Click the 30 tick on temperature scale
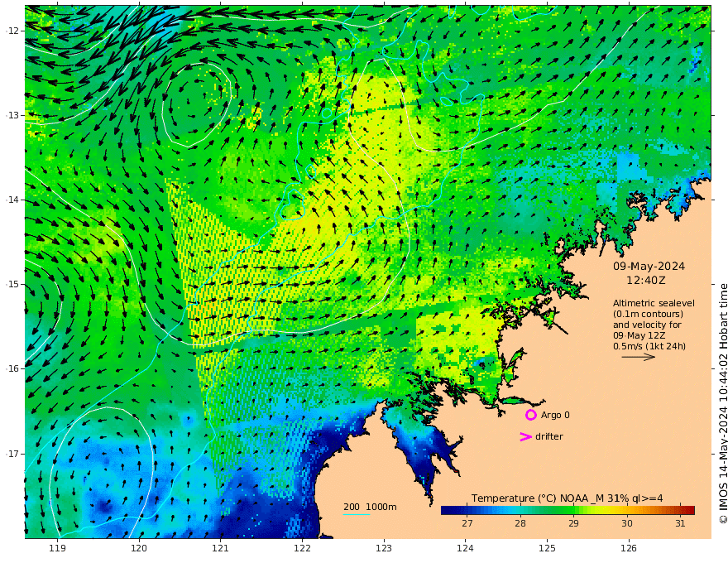 tap(627, 523)
